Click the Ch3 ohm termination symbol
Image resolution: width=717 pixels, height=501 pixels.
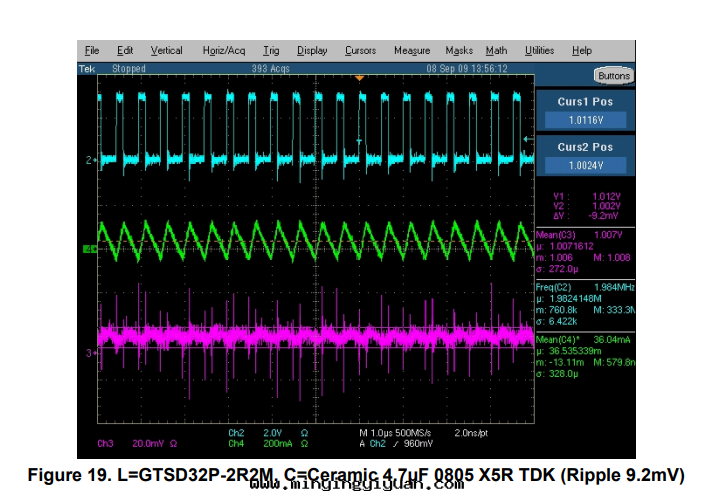(x=172, y=442)
